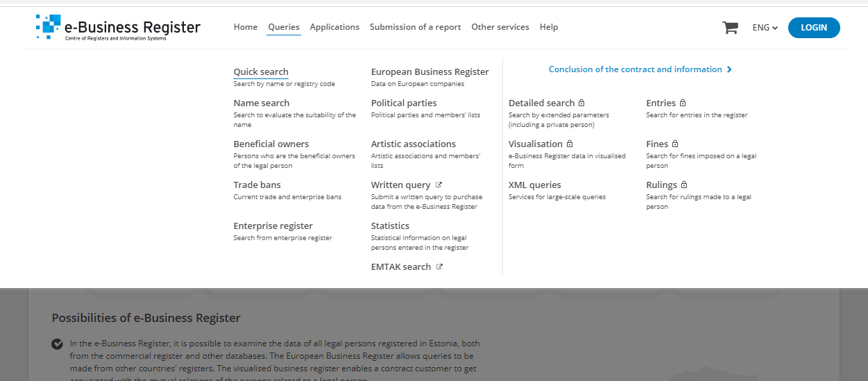The height and width of the screenshot is (381, 868).
Task: Open the Written query link
Action: coord(401,185)
